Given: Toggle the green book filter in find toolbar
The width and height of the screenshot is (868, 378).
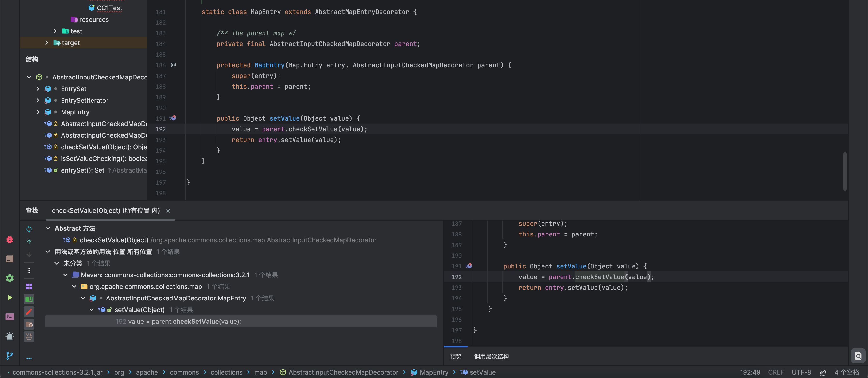Looking at the screenshot, I should 29,299.
